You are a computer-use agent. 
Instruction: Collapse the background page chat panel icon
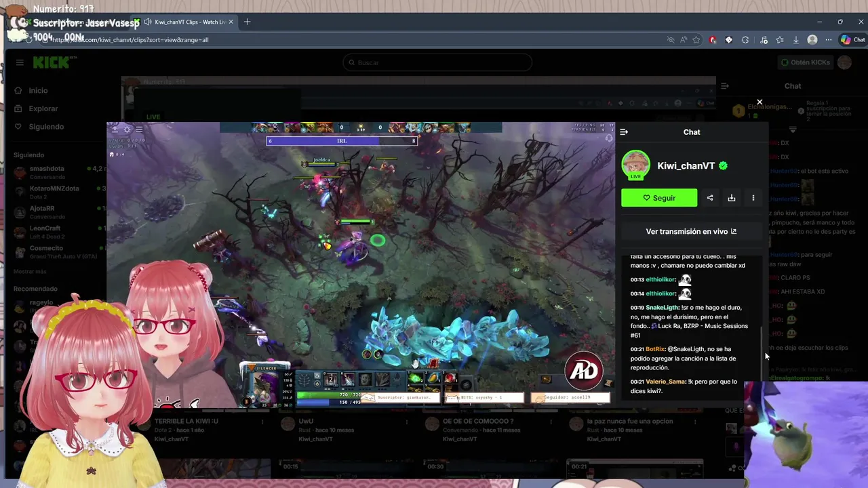pyautogui.click(x=725, y=86)
